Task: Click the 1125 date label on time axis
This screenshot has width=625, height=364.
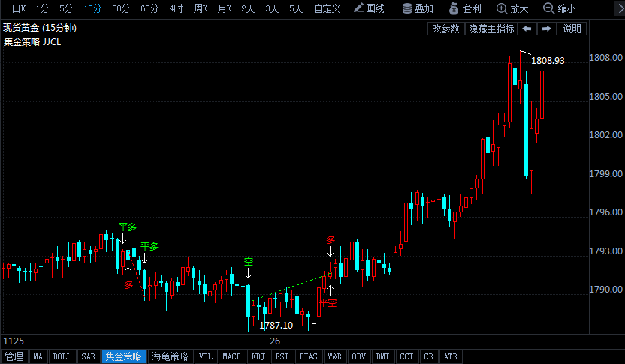Action: [14, 341]
